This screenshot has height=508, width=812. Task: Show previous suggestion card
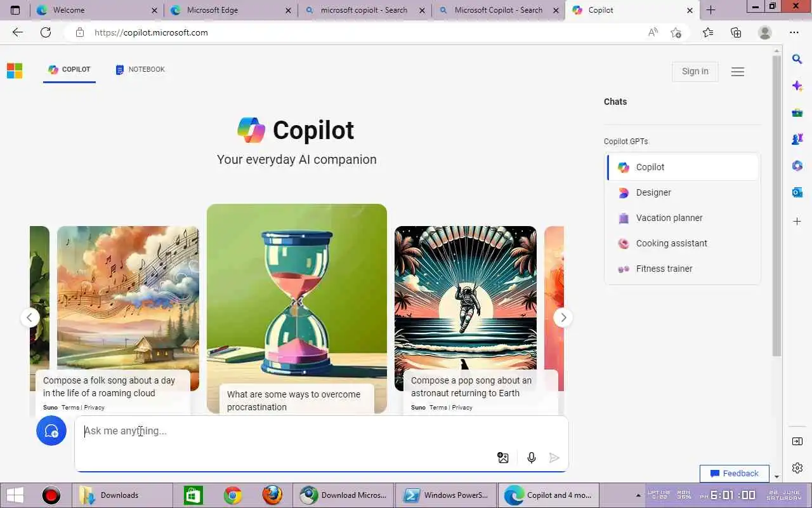coord(30,317)
